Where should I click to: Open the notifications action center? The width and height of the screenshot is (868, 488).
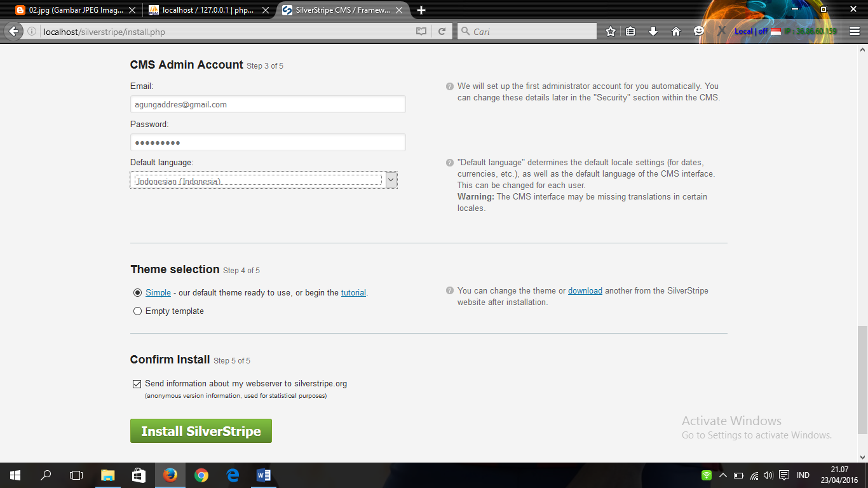pos(784,475)
